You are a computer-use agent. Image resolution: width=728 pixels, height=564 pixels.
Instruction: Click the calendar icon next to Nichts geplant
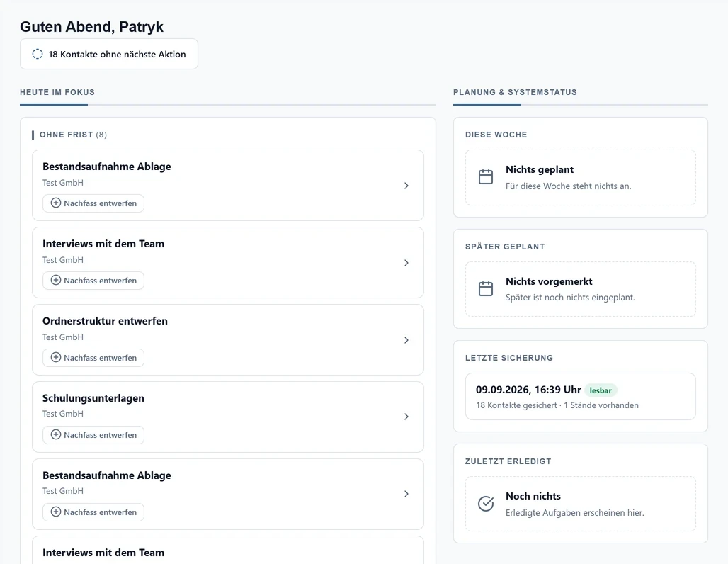pos(486,177)
